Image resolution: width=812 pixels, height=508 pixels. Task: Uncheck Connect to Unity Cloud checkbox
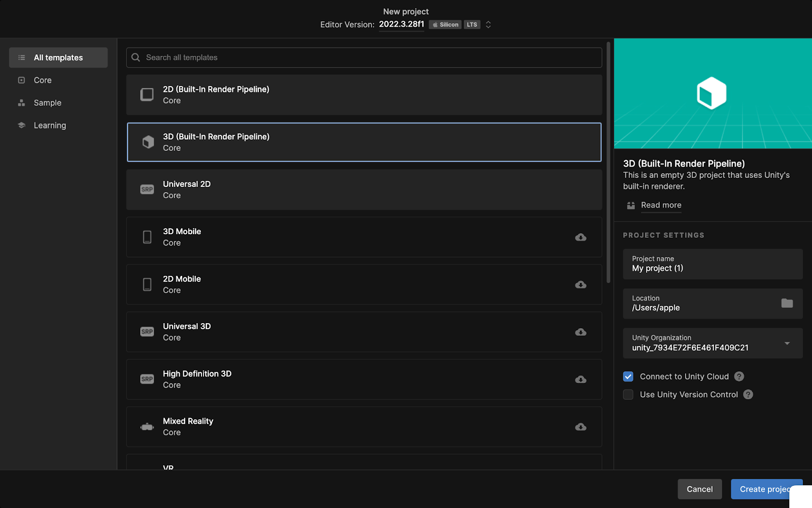pos(628,376)
